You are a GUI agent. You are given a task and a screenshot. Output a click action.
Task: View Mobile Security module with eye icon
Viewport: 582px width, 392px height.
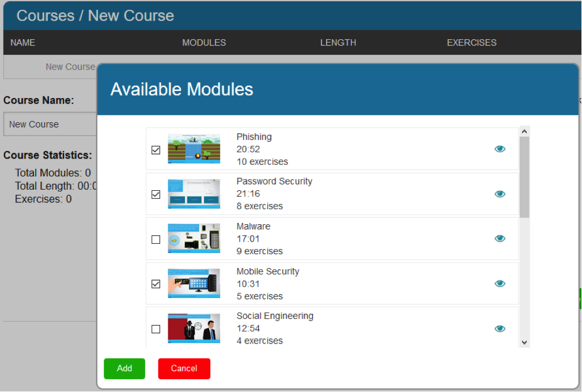pyautogui.click(x=500, y=284)
